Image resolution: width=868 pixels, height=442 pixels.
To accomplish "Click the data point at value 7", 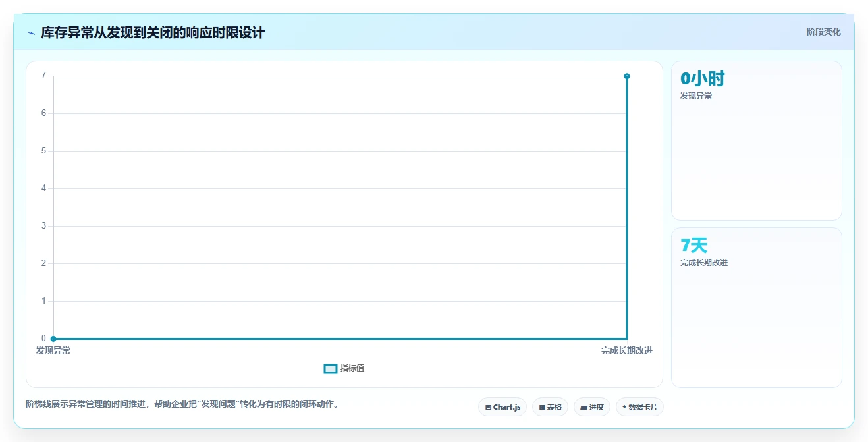I will click(x=627, y=76).
